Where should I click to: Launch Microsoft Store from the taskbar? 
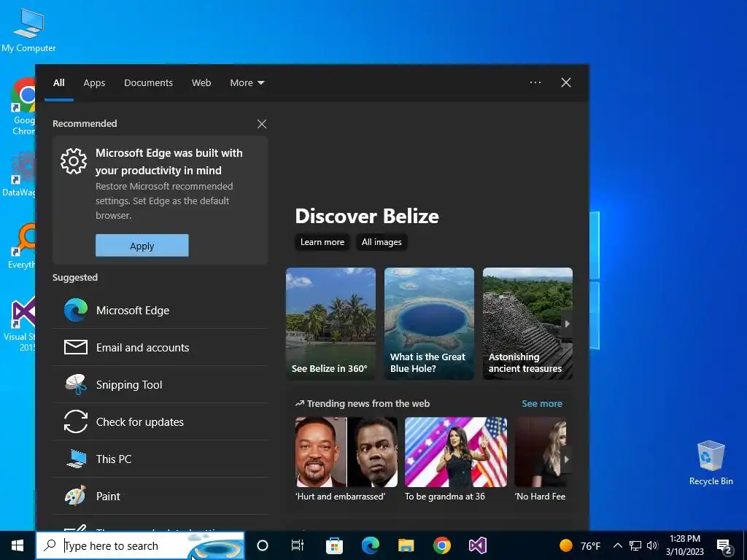[x=334, y=545]
